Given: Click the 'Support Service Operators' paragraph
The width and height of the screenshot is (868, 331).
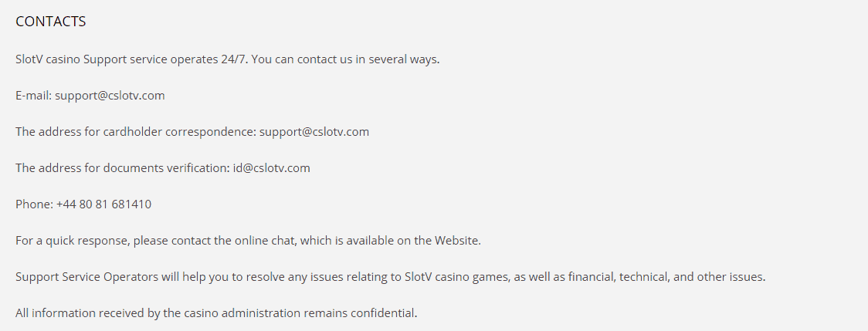Looking at the screenshot, I should point(390,277).
